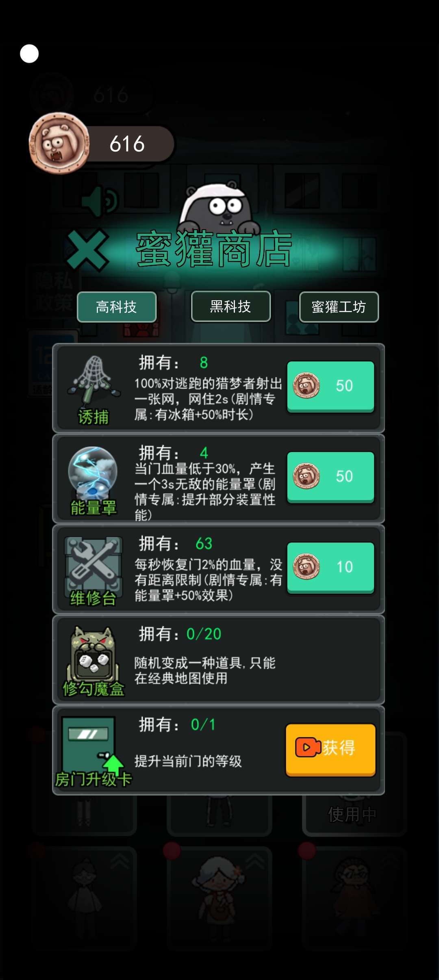The height and width of the screenshot is (980, 439).
Task: Tap the 修勾魔盒 item description row
Action: (219, 660)
